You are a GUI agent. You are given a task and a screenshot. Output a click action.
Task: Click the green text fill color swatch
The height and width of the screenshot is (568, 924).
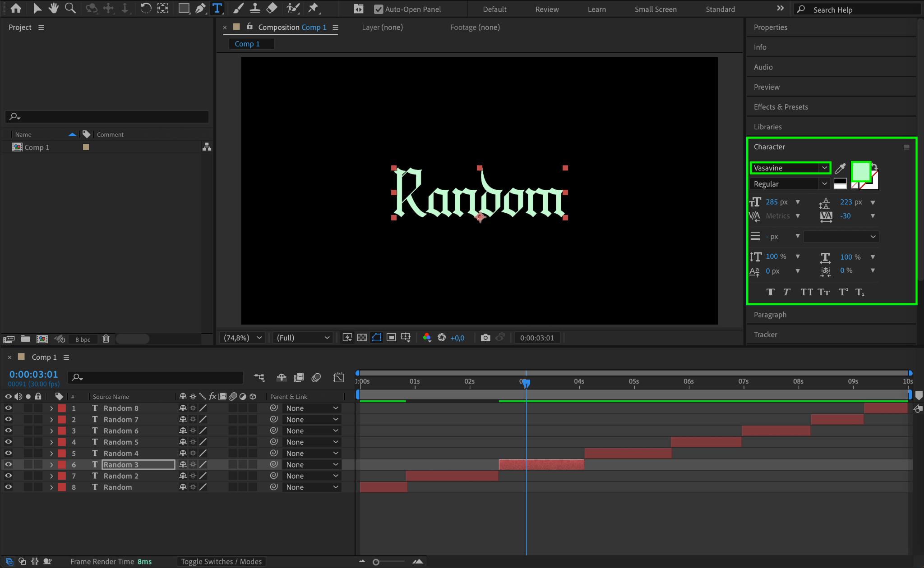tap(860, 171)
